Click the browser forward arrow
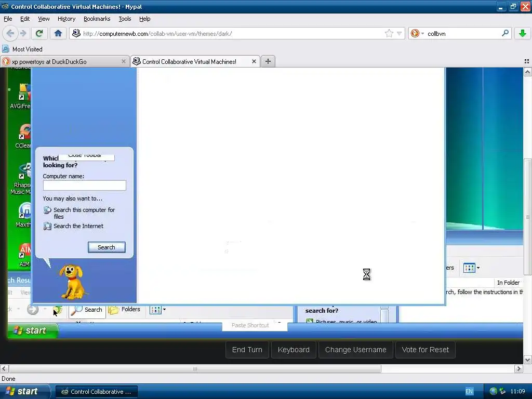Viewport: 532px width, 399px height. click(23, 33)
